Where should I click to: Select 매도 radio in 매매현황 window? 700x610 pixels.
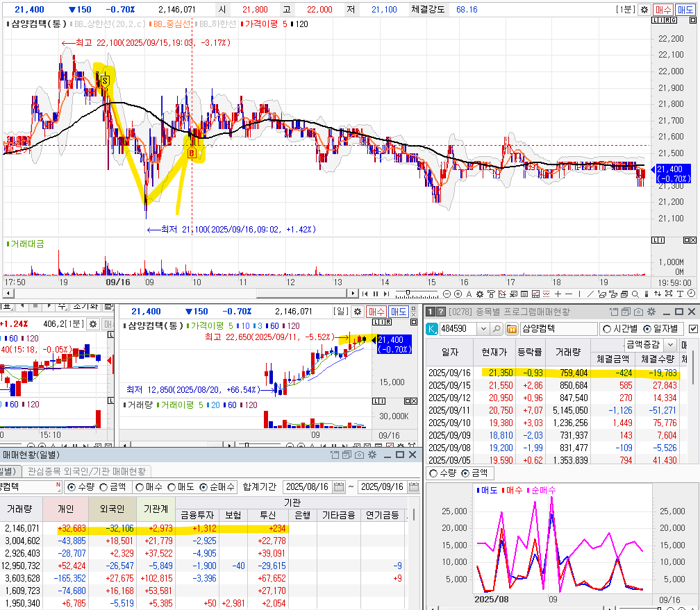172,487
